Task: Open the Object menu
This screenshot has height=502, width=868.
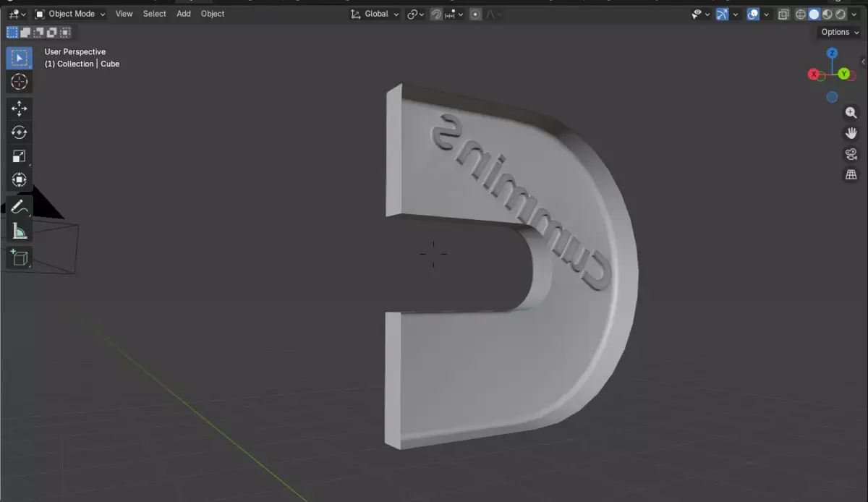Action: point(213,14)
